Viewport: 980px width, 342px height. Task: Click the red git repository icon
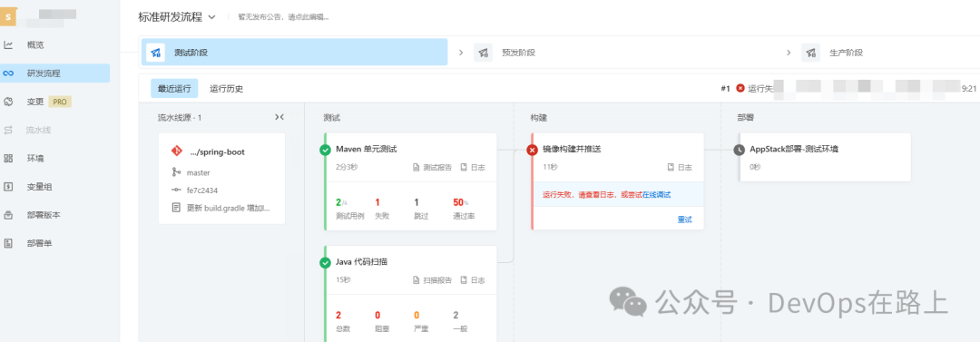[176, 151]
